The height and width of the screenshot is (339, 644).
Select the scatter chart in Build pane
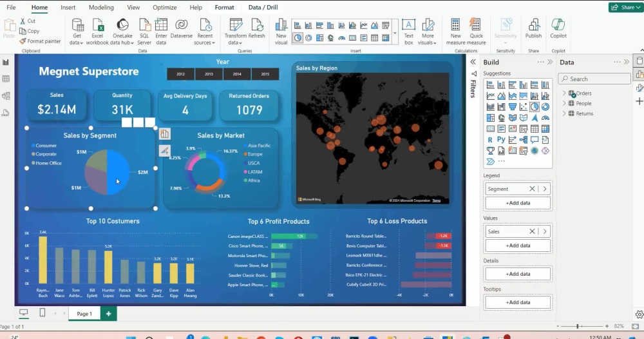(523, 107)
